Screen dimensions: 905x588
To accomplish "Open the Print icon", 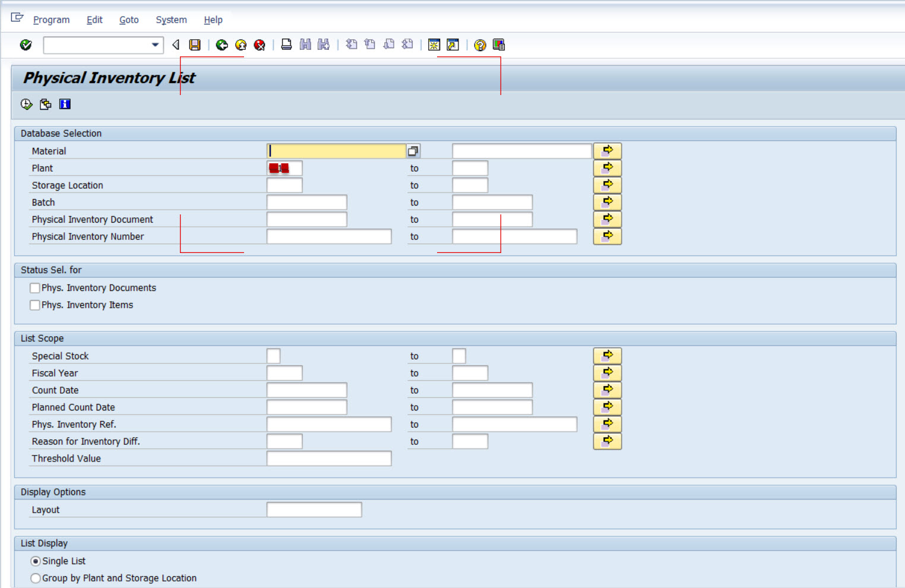I will click(286, 45).
